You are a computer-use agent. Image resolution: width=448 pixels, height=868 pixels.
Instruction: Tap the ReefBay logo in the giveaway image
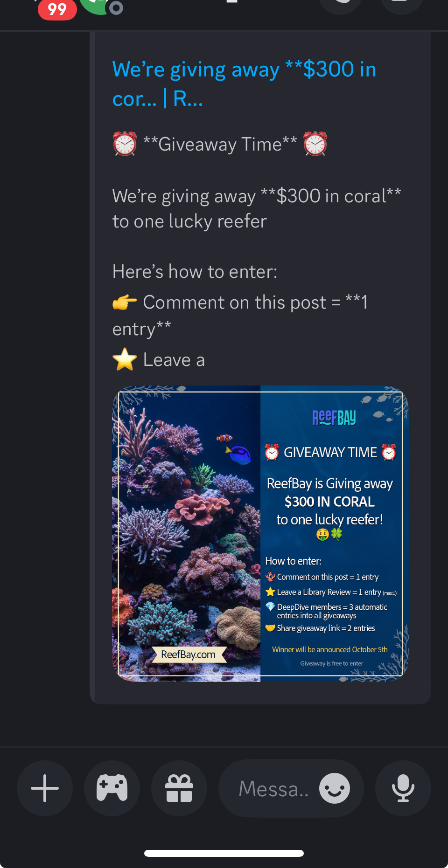(334, 417)
